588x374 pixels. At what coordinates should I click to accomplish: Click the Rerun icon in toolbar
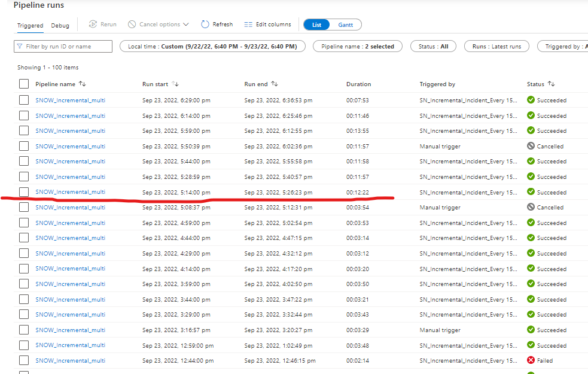coord(93,25)
